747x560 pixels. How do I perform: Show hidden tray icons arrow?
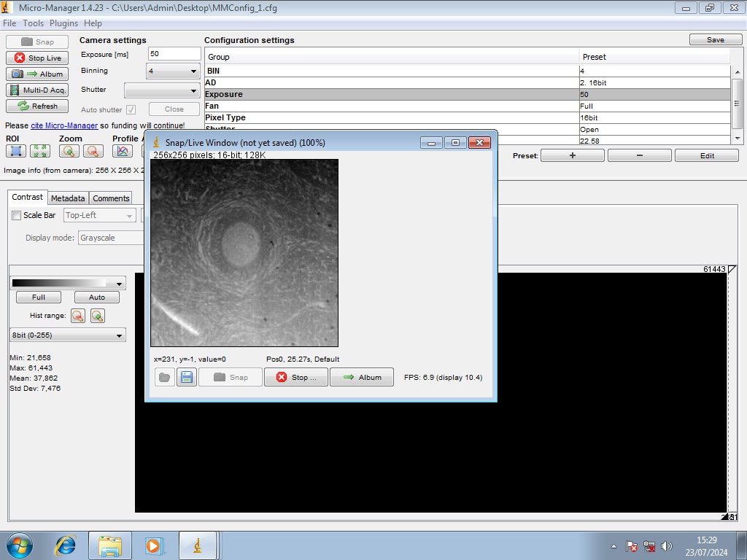(x=614, y=546)
